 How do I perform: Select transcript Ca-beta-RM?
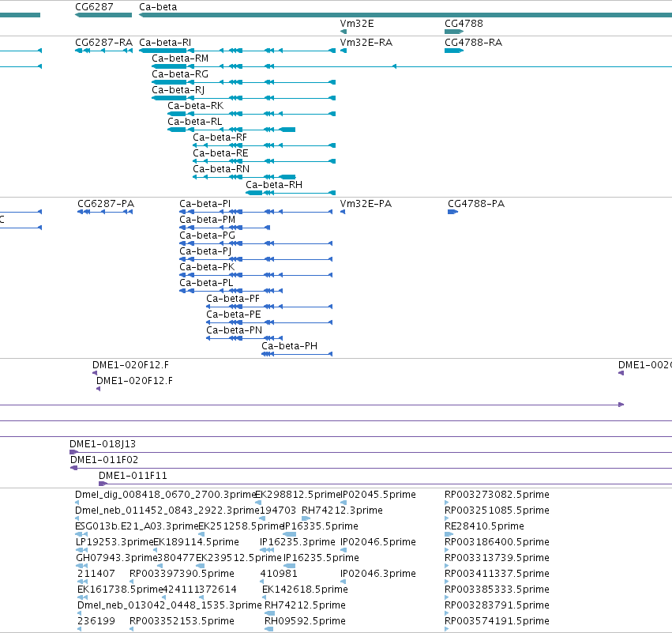pyautogui.click(x=180, y=58)
